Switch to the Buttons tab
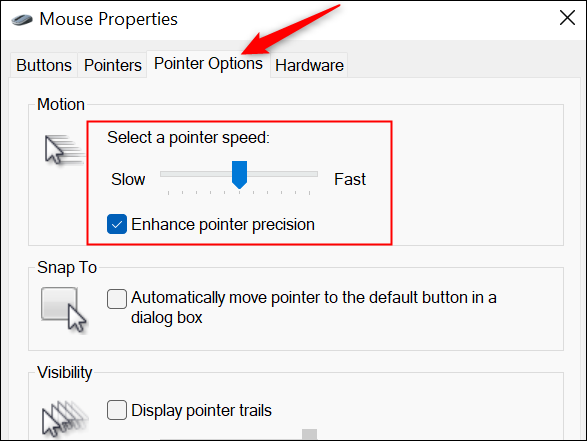 [44, 65]
